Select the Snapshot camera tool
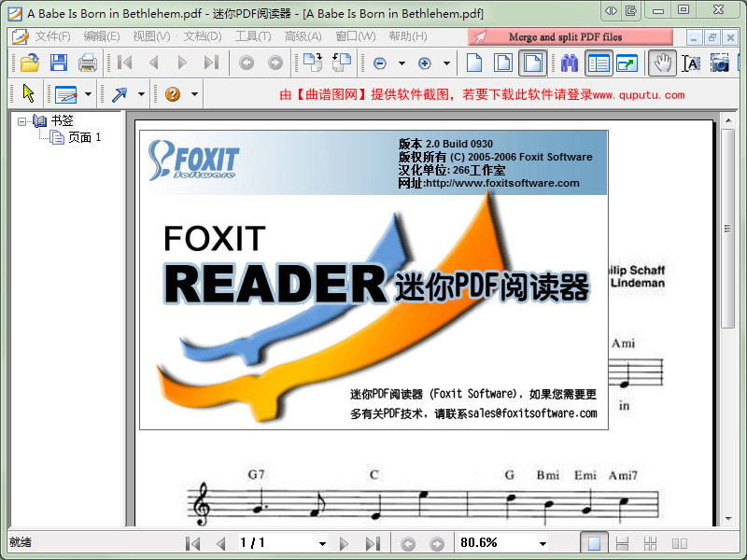 [x=720, y=63]
